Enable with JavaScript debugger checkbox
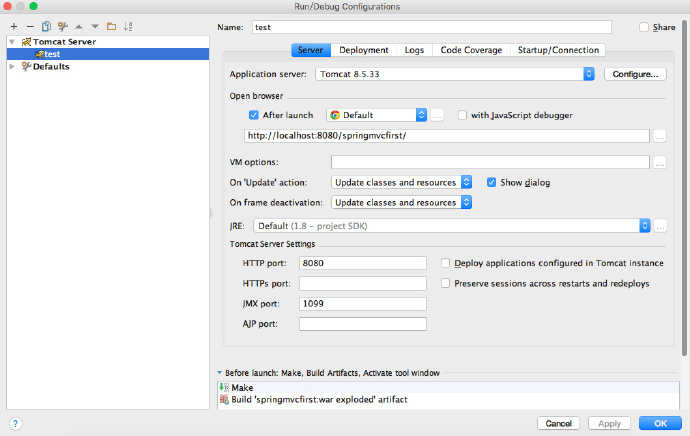The width and height of the screenshot is (690, 436). (x=462, y=115)
